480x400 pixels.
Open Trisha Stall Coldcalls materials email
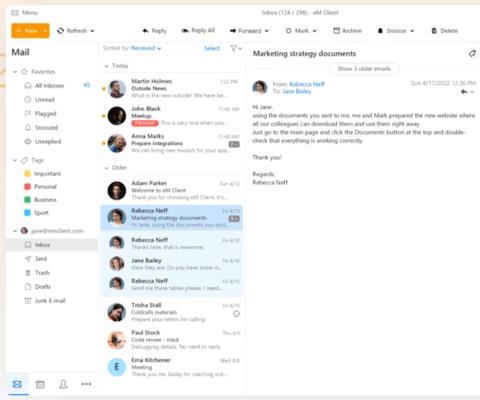click(x=171, y=312)
